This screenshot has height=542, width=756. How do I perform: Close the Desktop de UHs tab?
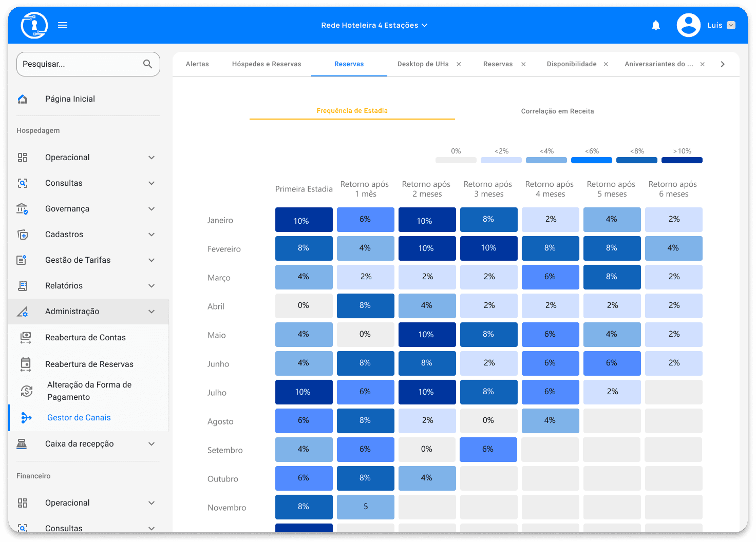[459, 64]
